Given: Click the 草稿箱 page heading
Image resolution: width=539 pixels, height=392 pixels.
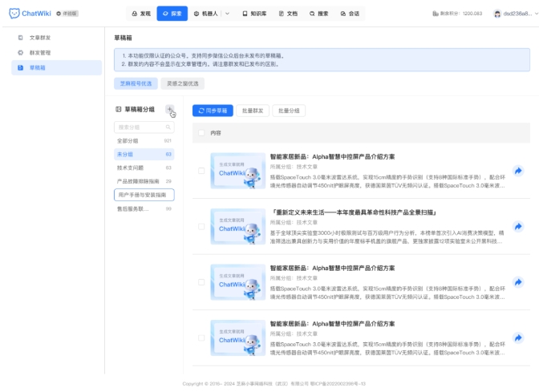Looking at the screenshot, I should coord(123,38).
